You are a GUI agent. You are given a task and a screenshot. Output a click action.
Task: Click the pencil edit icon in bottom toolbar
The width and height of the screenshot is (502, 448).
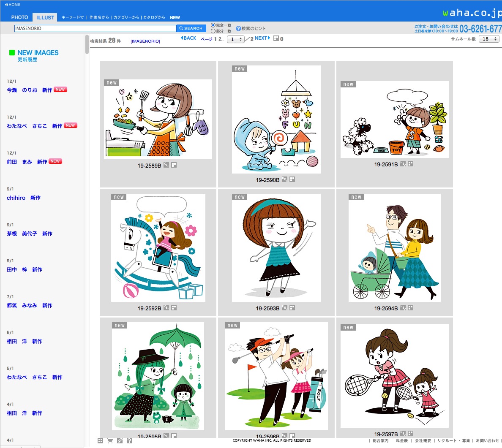(120, 440)
